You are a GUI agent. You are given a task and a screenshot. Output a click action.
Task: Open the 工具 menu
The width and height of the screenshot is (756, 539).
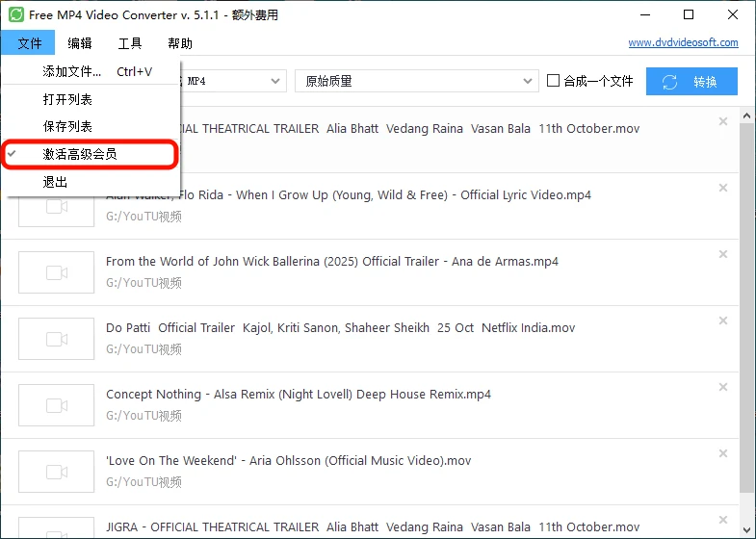click(x=130, y=43)
